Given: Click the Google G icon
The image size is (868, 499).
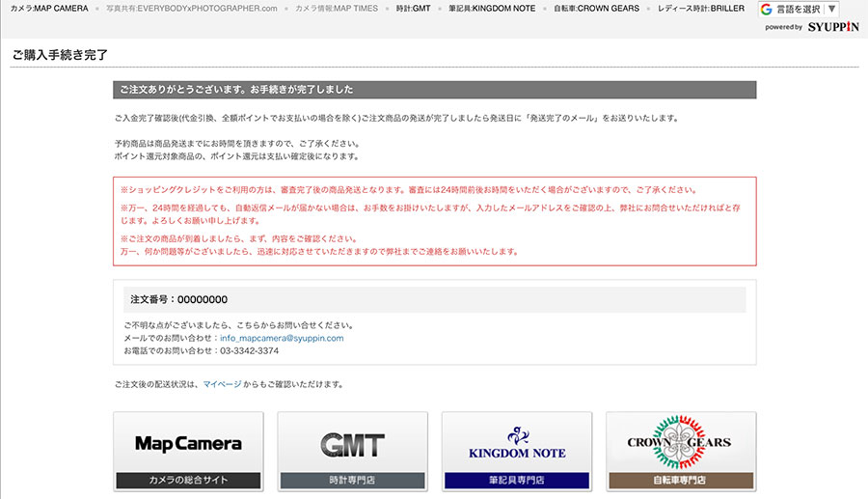Looking at the screenshot, I should [x=767, y=9].
